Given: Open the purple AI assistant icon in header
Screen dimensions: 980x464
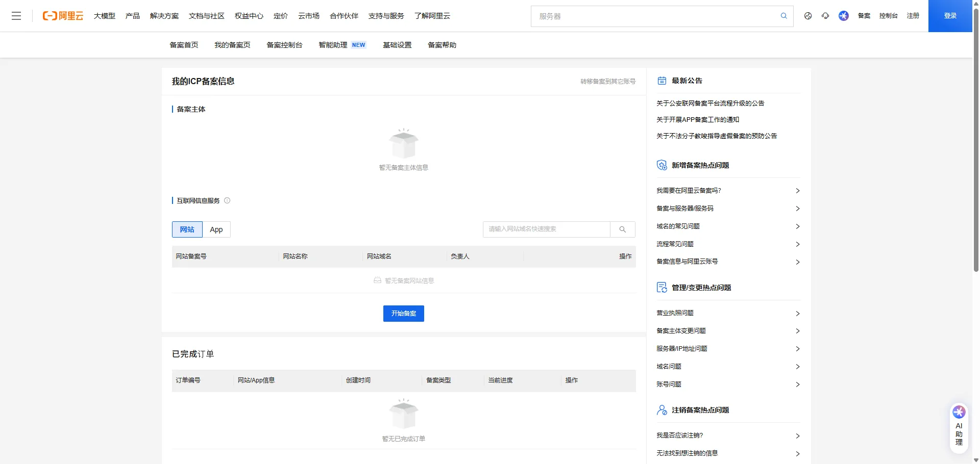Looking at the screenshot, I should [844, 16].
